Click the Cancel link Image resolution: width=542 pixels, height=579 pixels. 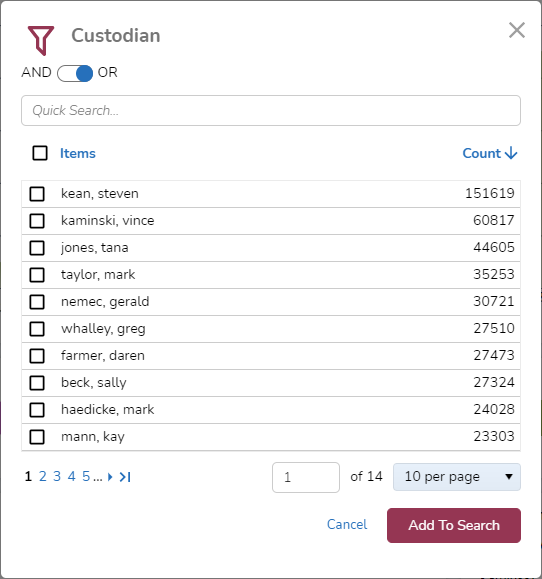coord(347,524)
